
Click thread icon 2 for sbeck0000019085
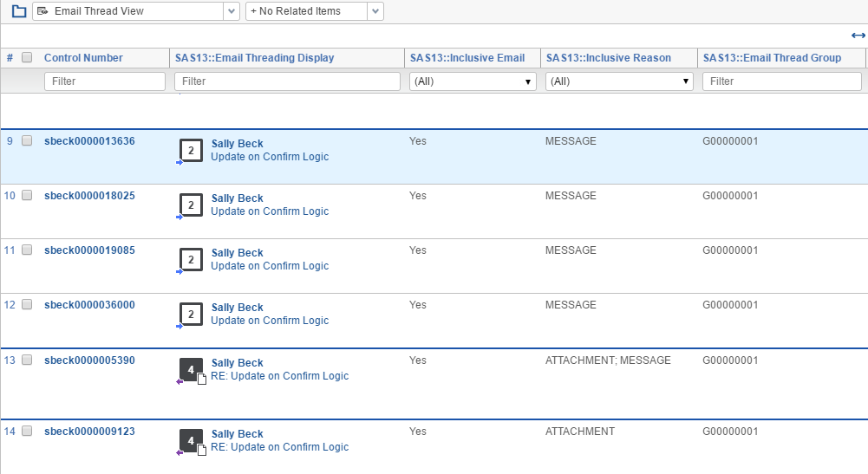click(191, 259)
